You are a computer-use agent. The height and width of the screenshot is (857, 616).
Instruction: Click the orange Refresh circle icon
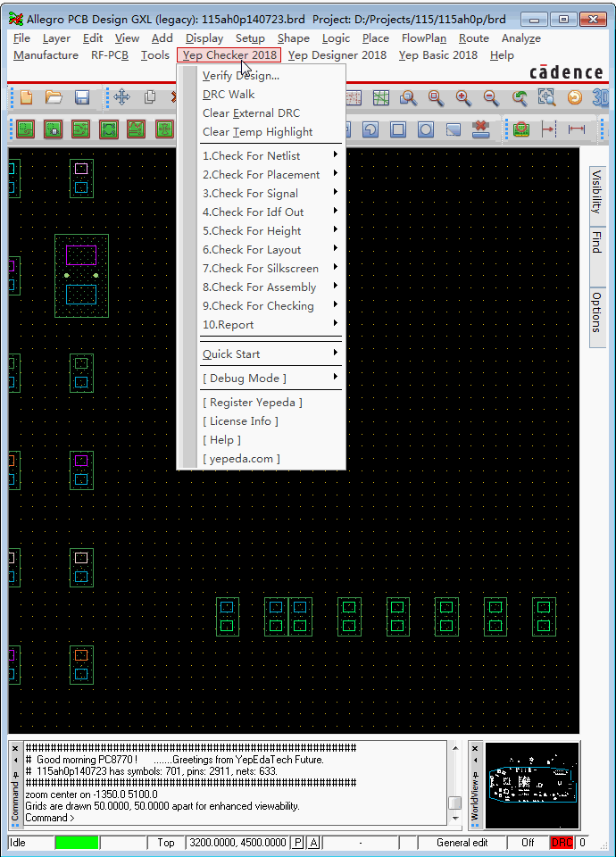[574, 98]
